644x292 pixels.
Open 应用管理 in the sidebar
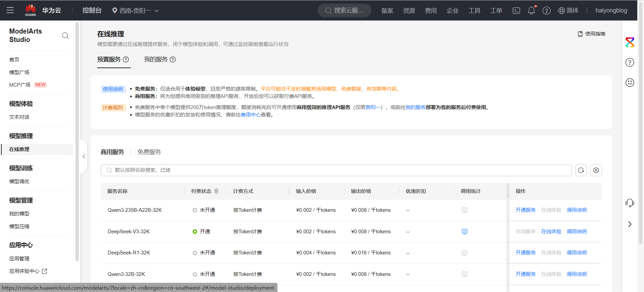(x=19, y=259)
